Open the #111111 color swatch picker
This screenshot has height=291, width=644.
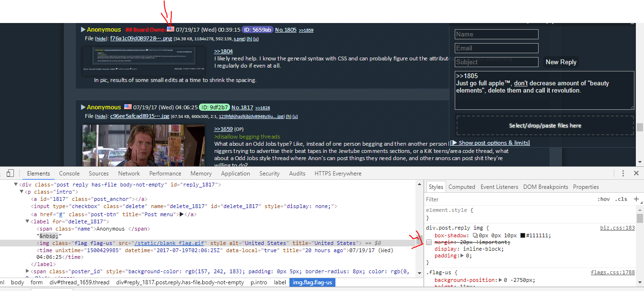click(522, 235)
